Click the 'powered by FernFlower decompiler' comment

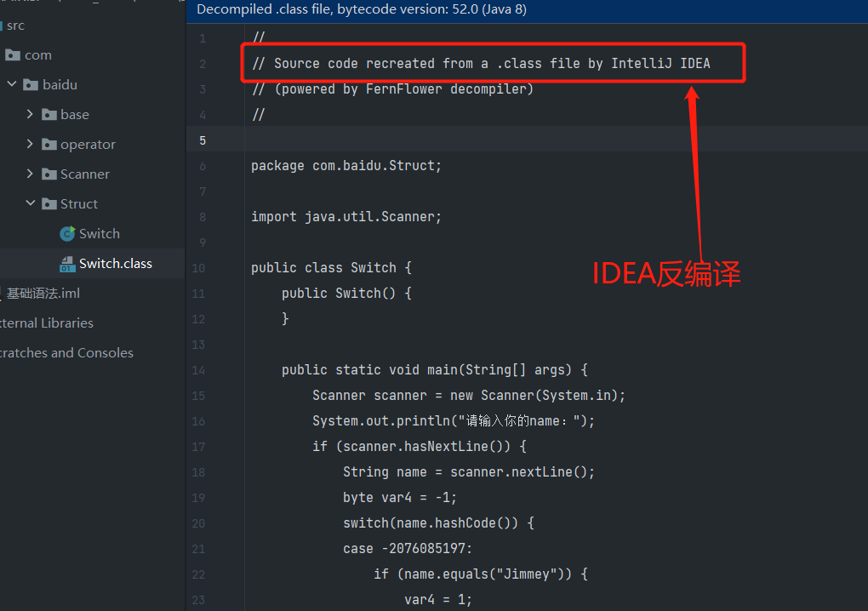coord(392,89)
